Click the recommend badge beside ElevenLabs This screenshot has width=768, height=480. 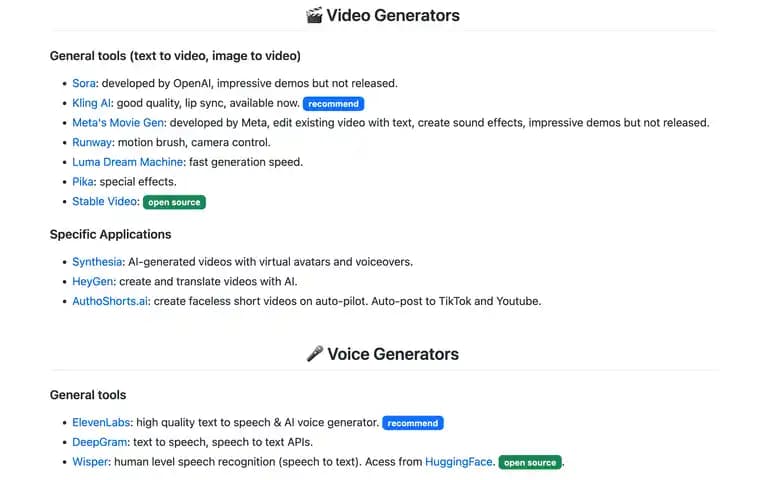[x=413, y=423]
